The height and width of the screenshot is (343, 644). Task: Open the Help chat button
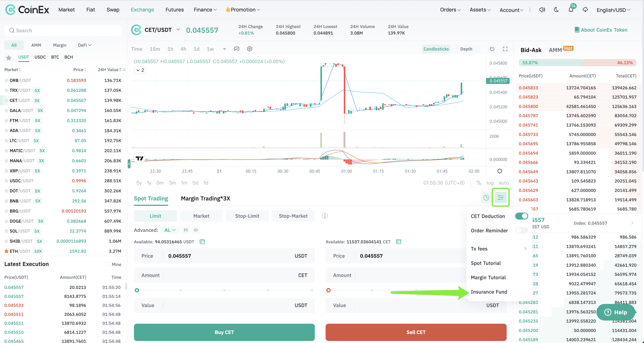point(616,312)
